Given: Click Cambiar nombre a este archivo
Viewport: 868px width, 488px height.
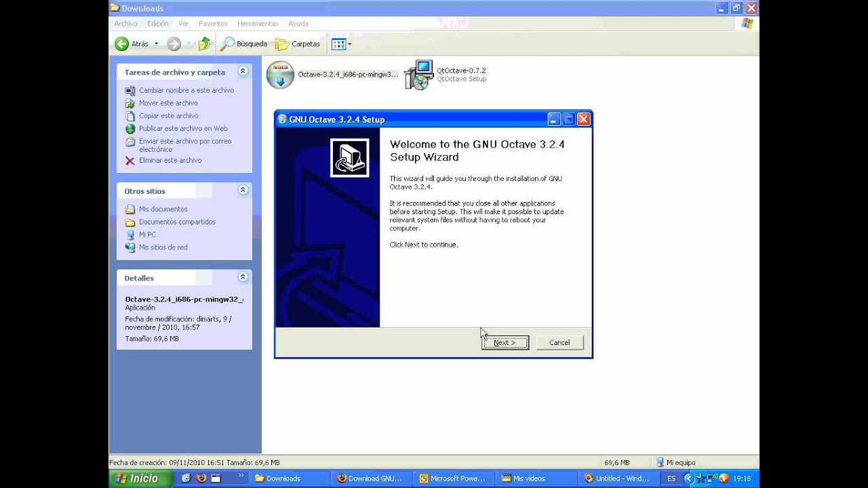Looking at the screenshot, I should [x=186, y=90].
